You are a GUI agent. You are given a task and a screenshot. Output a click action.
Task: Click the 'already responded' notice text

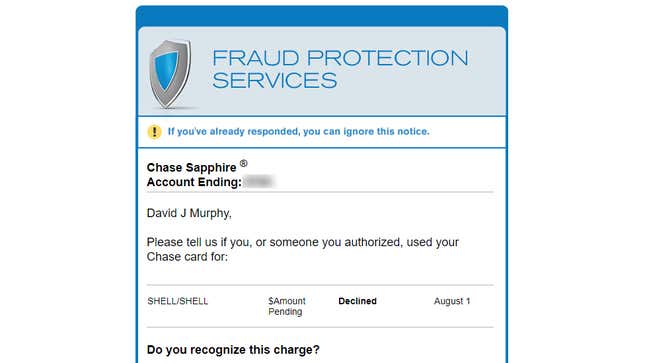pos(299,132)
